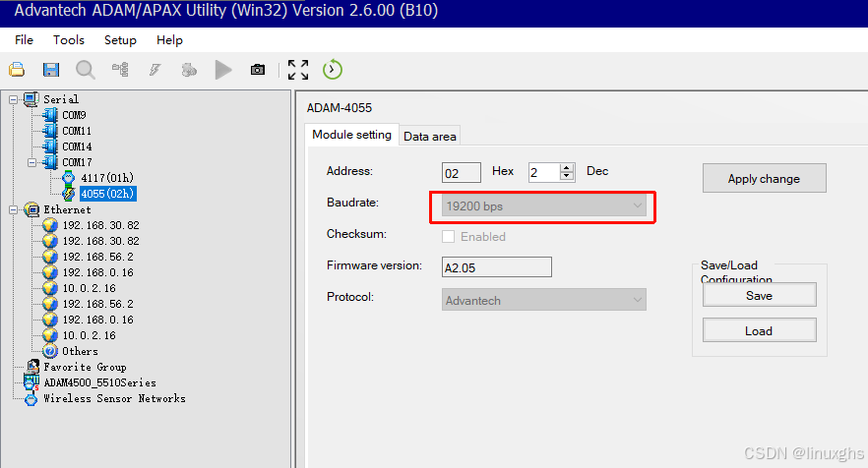Select the ADAM4500_5510Series tree entry
The width and height of the screenshot is (868, 468).
(99, 382)
